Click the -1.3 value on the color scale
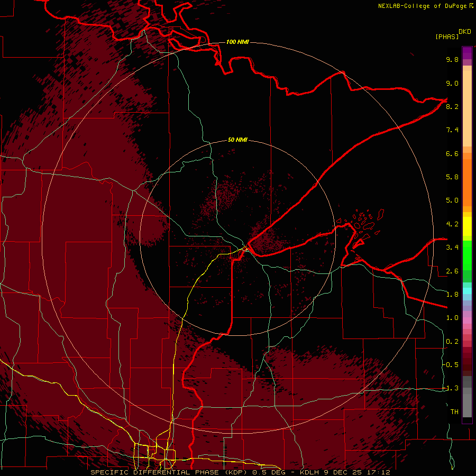Viewport: 476px width, 476px height. click(x=451, y=388)
